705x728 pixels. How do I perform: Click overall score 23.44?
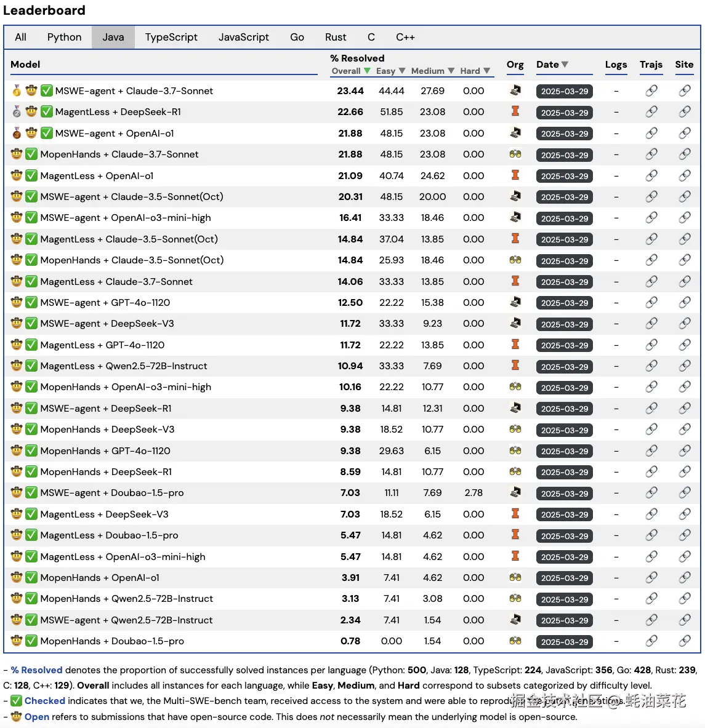click(350, 90)
